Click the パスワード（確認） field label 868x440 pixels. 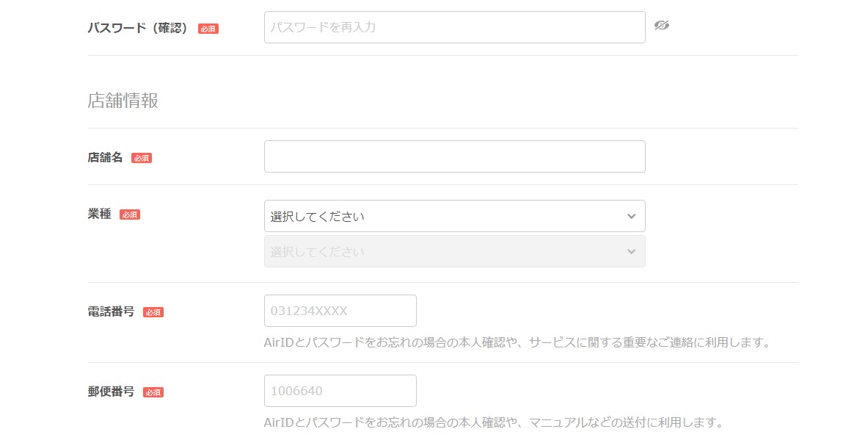tap(138, 27)
